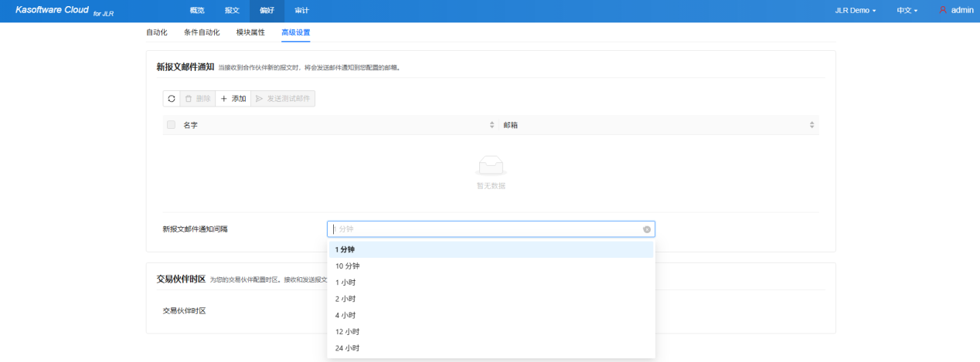
Task: Switch to the 模块属性 tab
Action: tap(250, 32)
